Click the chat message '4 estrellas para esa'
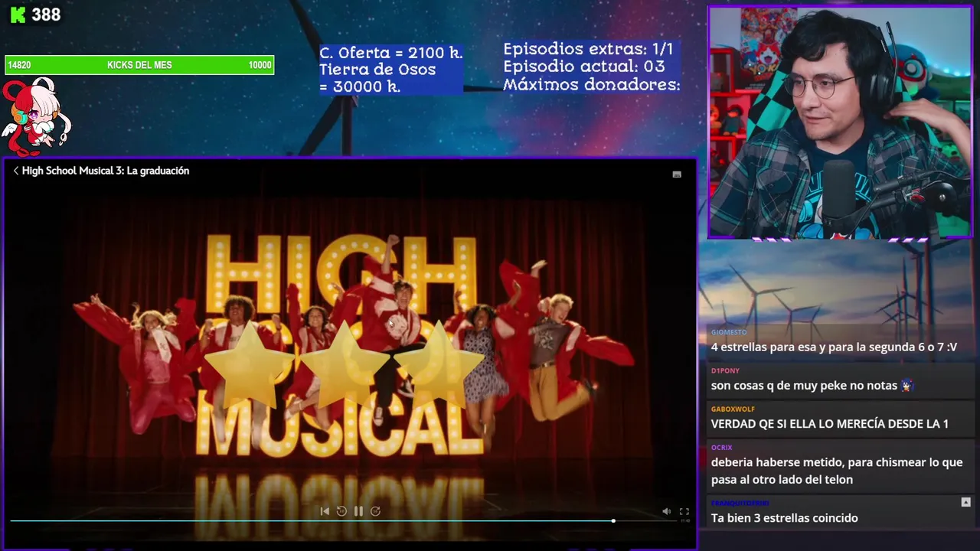Viewport: 980px width, 551px height. tap(834, 347)
